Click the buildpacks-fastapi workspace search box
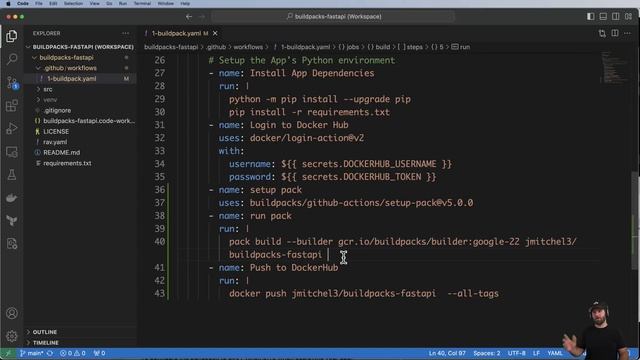 333,17
